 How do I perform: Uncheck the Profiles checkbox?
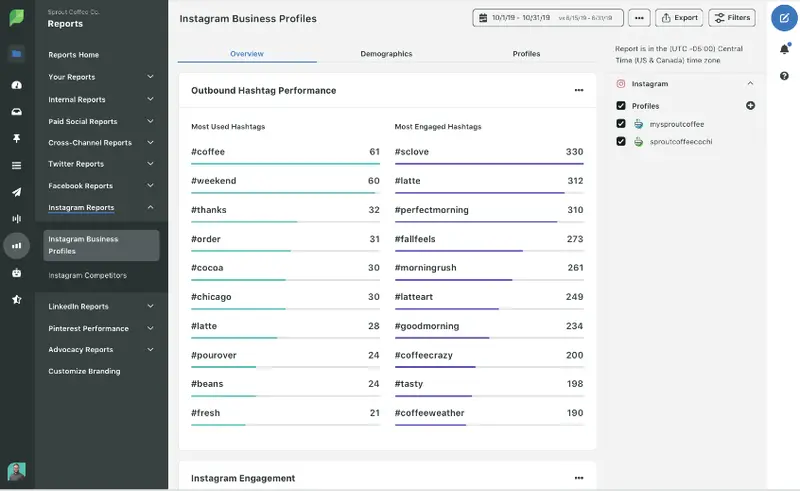pos(621,106)
